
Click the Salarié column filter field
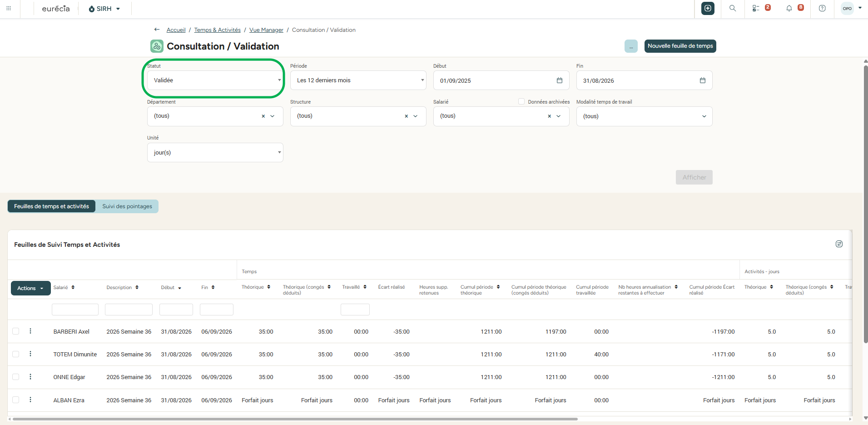click(x=75, y=310)
